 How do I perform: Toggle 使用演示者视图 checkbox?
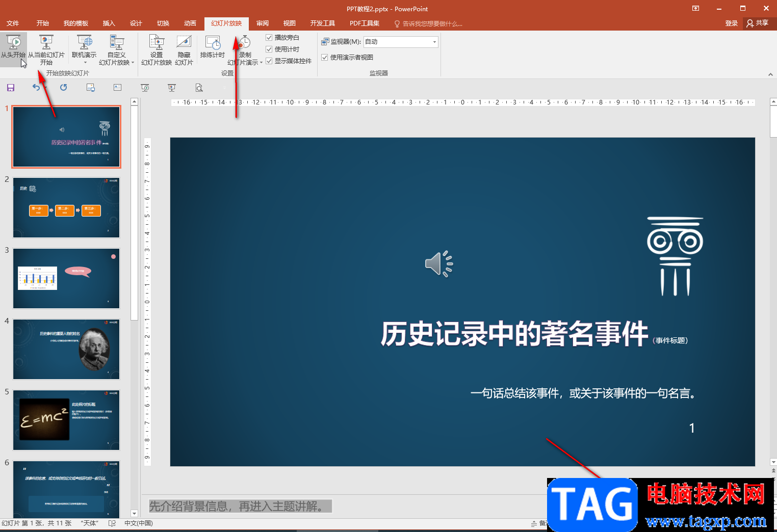[x=324, y=57]
